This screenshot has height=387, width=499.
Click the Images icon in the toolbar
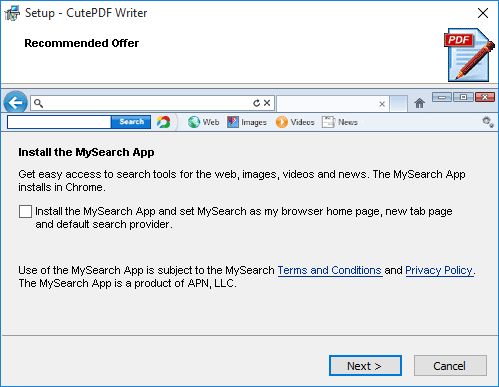pyautogui.click(x=233, y=122)
